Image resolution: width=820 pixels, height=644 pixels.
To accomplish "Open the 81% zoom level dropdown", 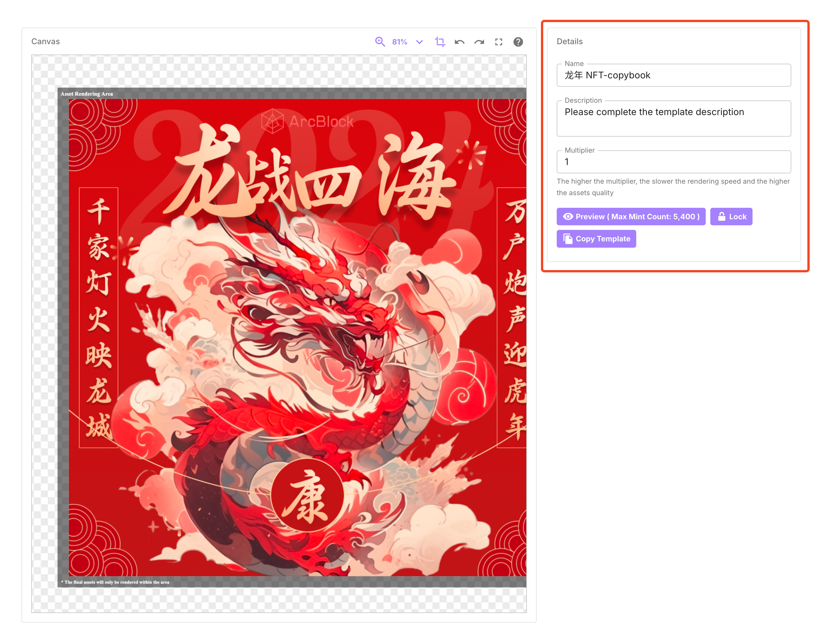I will coord(399,42).
